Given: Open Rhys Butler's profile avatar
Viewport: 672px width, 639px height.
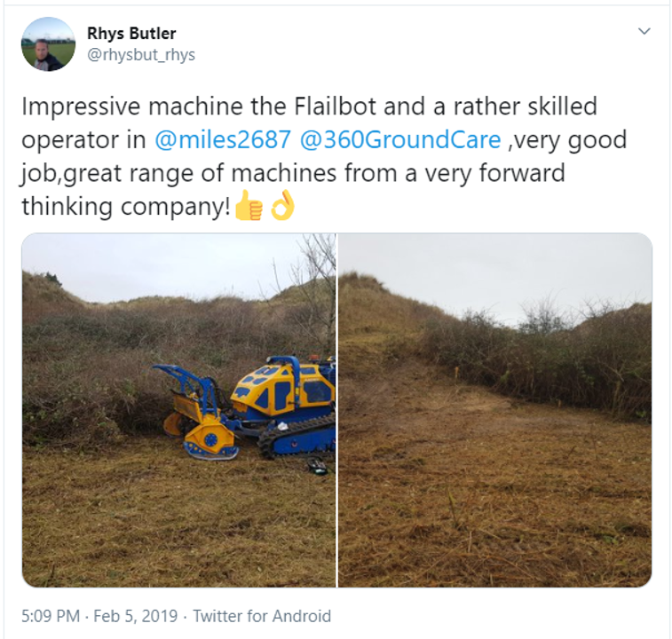Looking at the screenshot, I should pos(49,44).
